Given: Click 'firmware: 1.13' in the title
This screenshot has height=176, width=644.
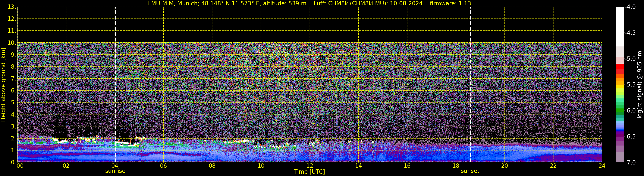Looking at the screenshot, I should pos(450,3).
